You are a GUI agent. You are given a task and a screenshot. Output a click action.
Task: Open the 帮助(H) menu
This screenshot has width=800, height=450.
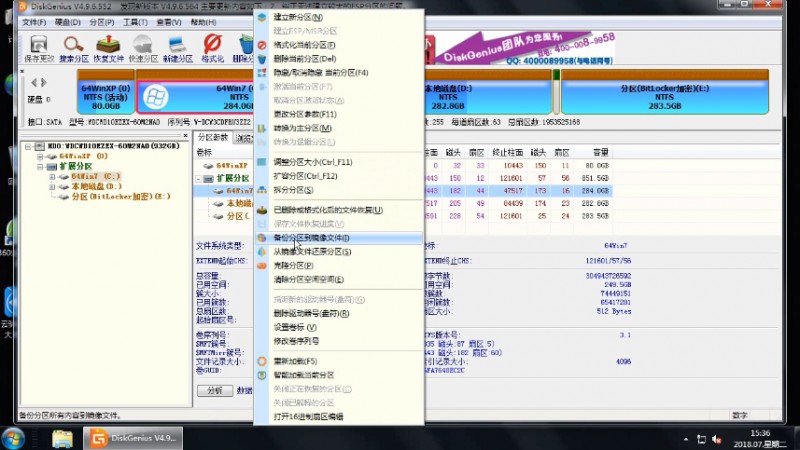[203, 22]
